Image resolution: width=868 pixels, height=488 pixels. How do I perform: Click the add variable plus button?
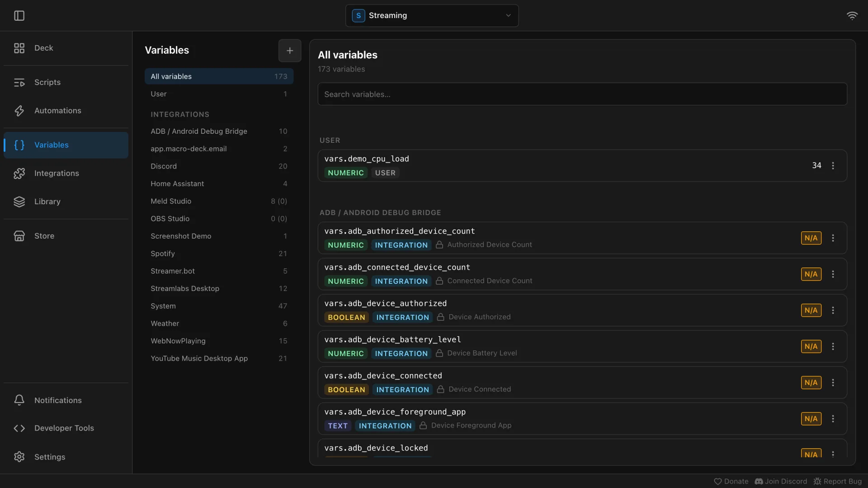tap(290, 51)
